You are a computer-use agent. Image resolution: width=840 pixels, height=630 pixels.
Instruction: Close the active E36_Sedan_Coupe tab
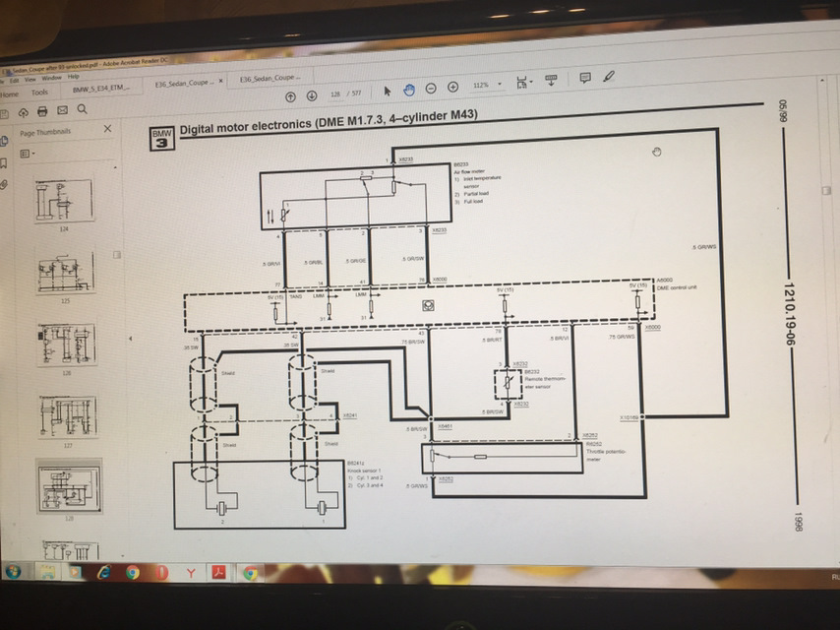click(220, 81)
